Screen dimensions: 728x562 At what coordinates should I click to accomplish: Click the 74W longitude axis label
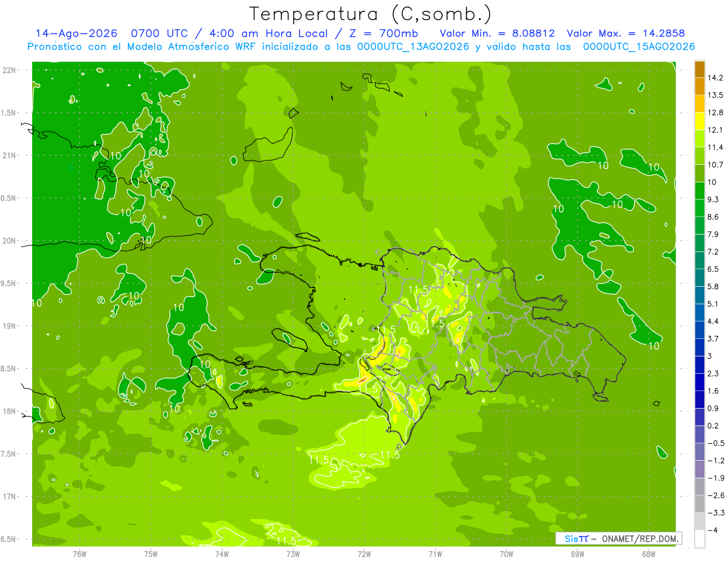[222, 554]
